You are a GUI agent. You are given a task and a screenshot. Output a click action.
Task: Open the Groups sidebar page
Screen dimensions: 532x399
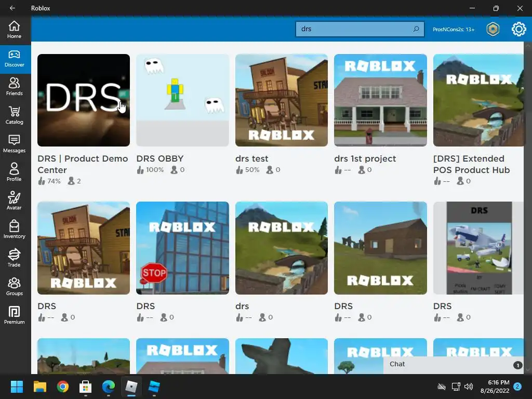[14, 287]
